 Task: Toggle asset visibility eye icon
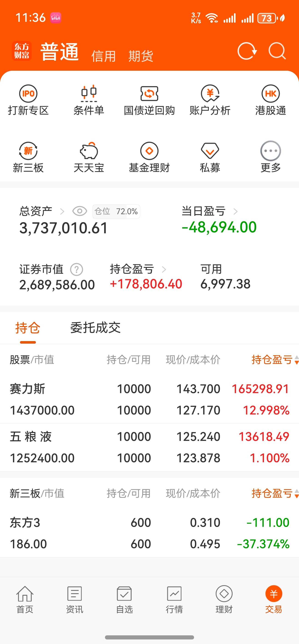point(80,211)
